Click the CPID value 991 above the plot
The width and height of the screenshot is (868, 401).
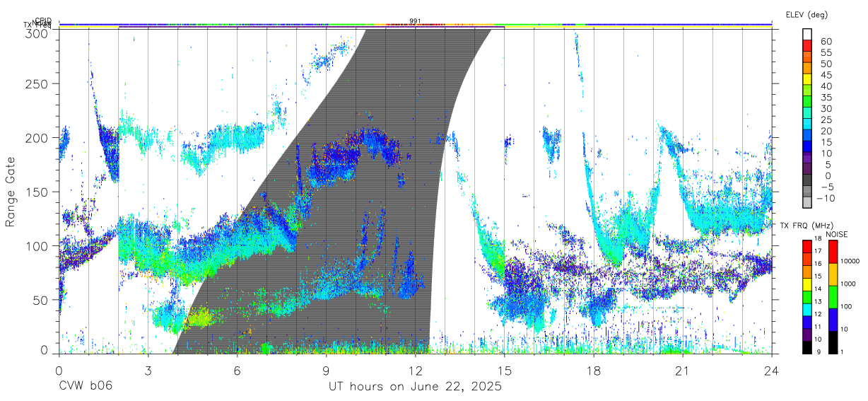pyautogui.click(x=415, y=21)
